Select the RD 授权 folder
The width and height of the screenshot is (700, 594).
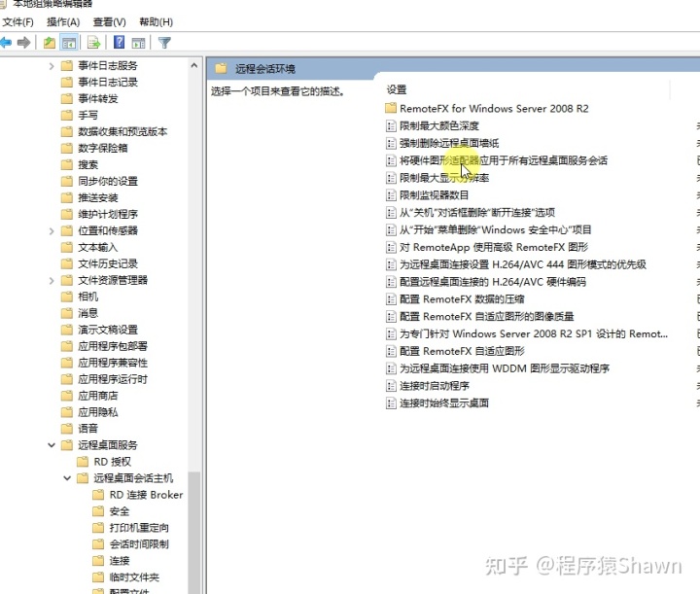tap(112, 462)
